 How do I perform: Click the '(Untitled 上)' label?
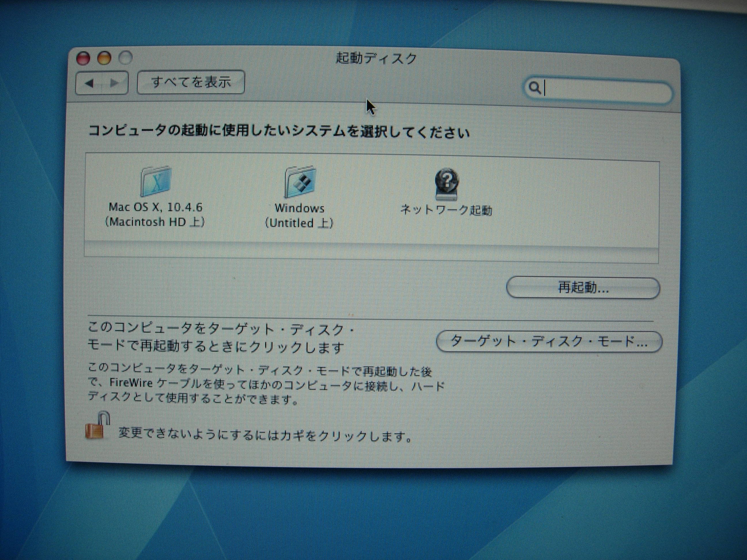[299, 223]
